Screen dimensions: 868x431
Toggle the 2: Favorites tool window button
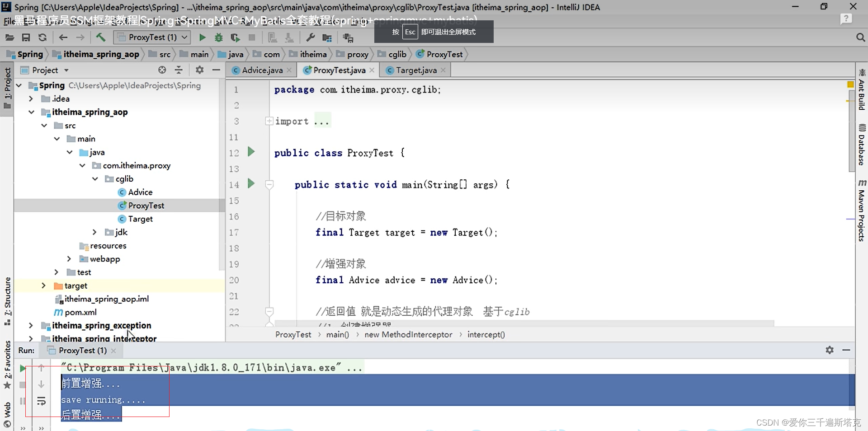[x=7, y=365]
